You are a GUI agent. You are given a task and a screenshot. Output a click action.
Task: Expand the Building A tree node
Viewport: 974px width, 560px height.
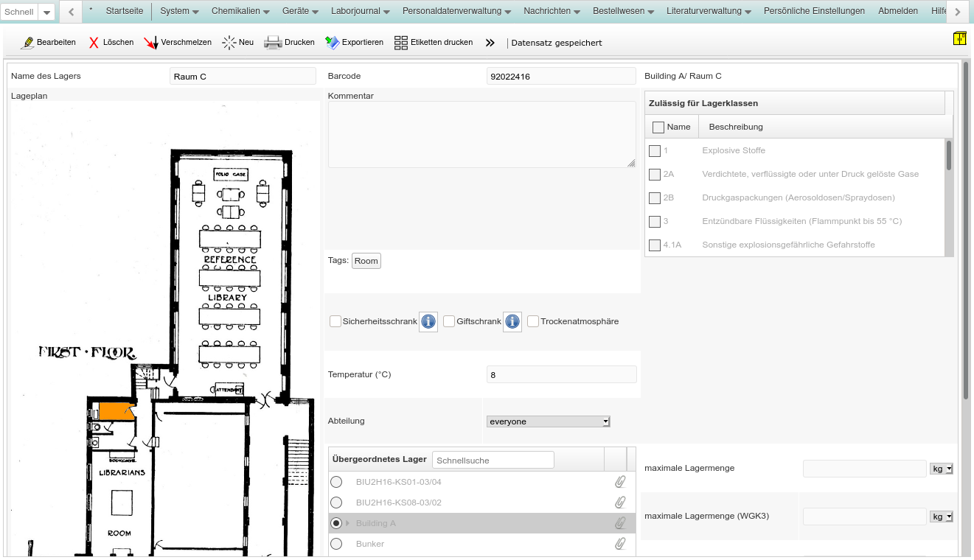347,523
